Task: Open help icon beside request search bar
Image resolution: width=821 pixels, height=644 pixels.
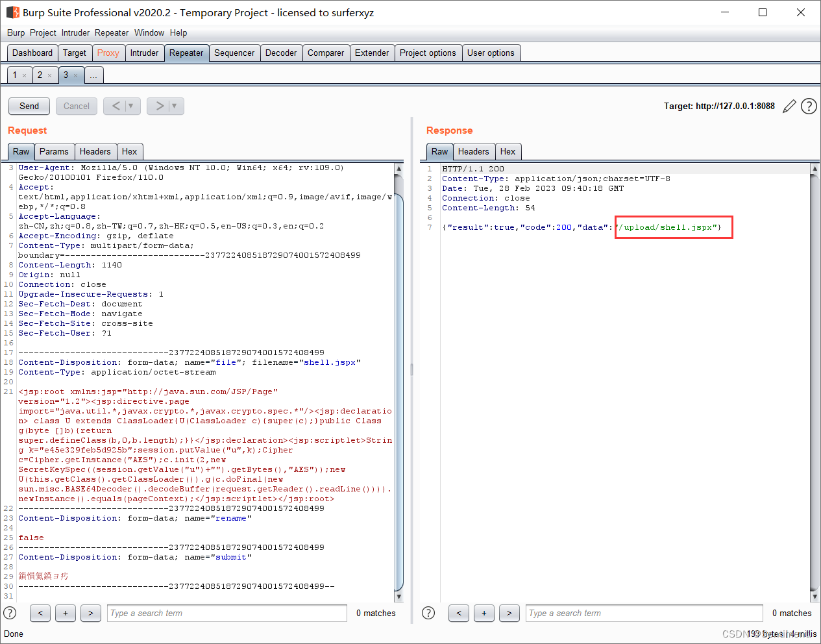Action: pyautogui.click(x=10, y=613)
